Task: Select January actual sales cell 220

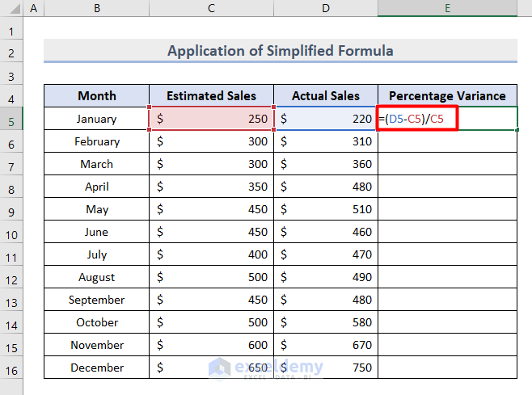Action: coord(325,120)
